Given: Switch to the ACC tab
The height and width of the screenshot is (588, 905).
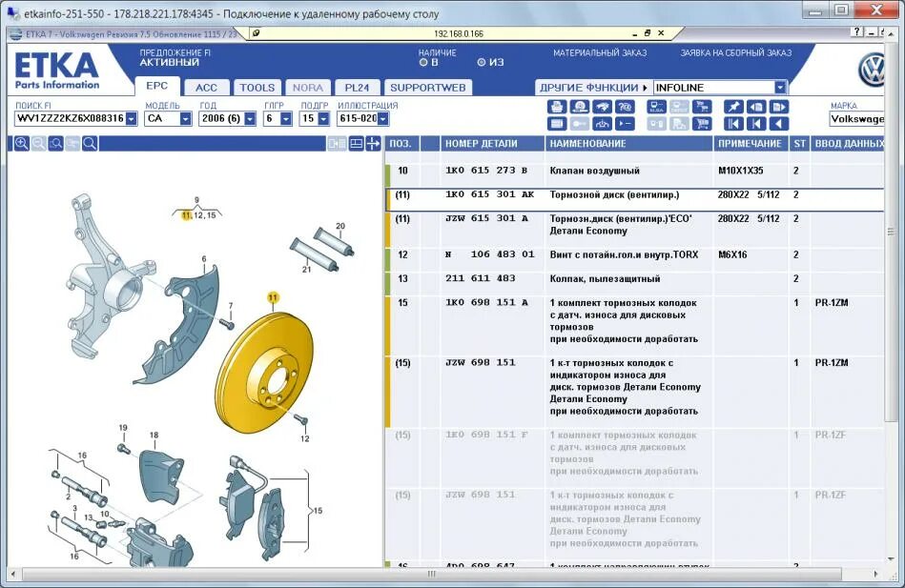Looking at the screenshot, I should pos(206,88).
